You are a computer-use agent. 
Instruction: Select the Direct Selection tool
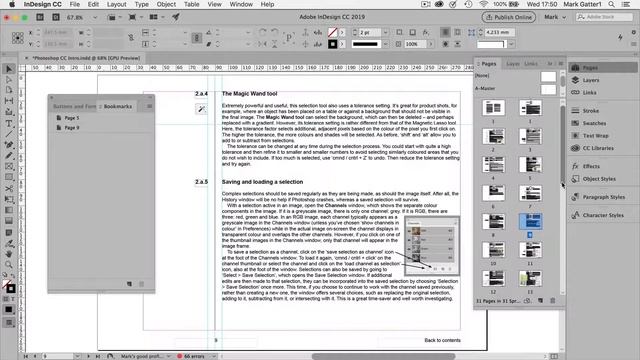pos(9,80)
